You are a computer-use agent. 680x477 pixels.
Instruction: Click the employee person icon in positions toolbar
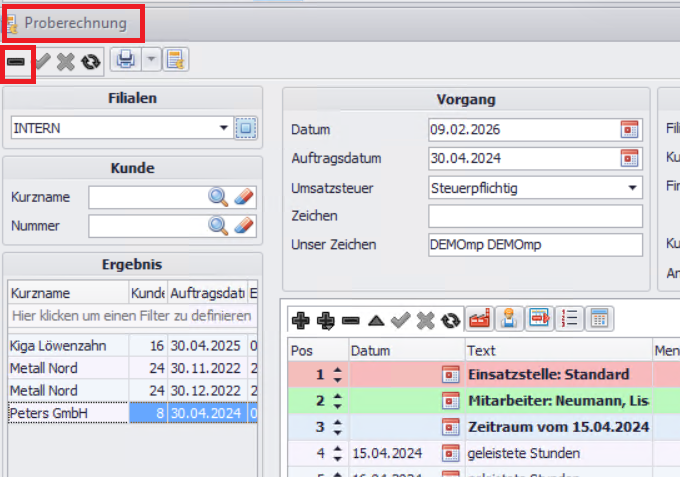tap(510, 320)
